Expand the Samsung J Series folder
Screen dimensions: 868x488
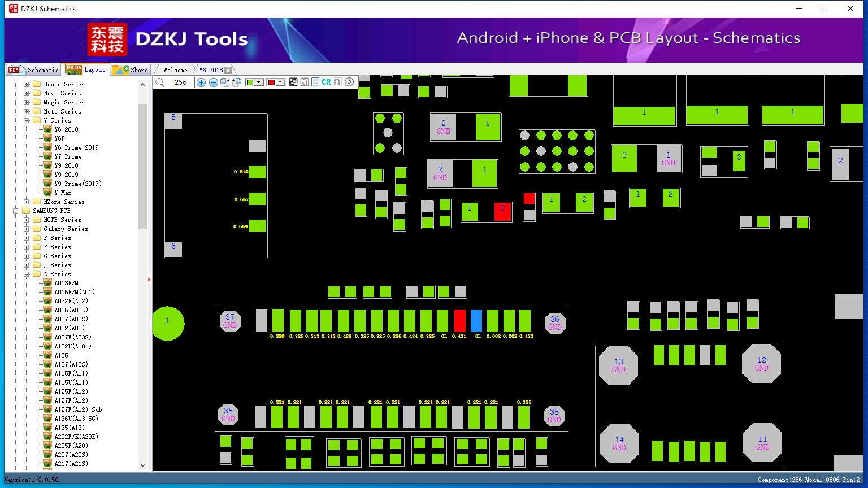[26, 265]
